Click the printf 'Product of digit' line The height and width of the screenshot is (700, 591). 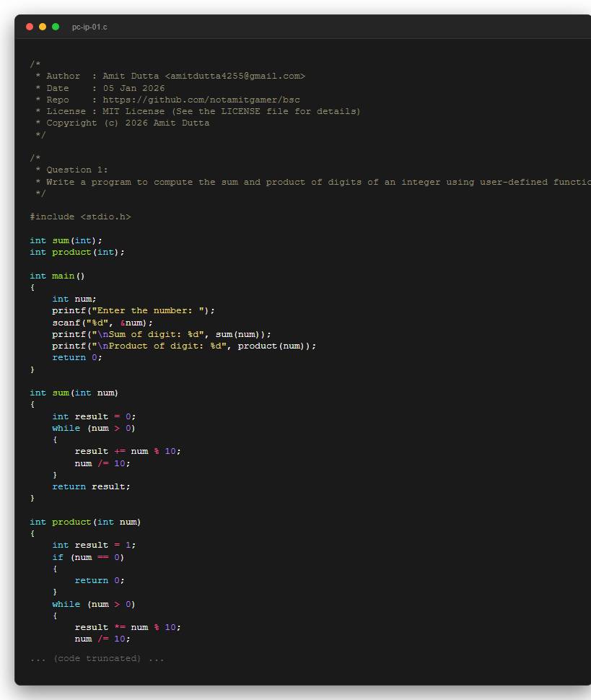tap(184, 346)
